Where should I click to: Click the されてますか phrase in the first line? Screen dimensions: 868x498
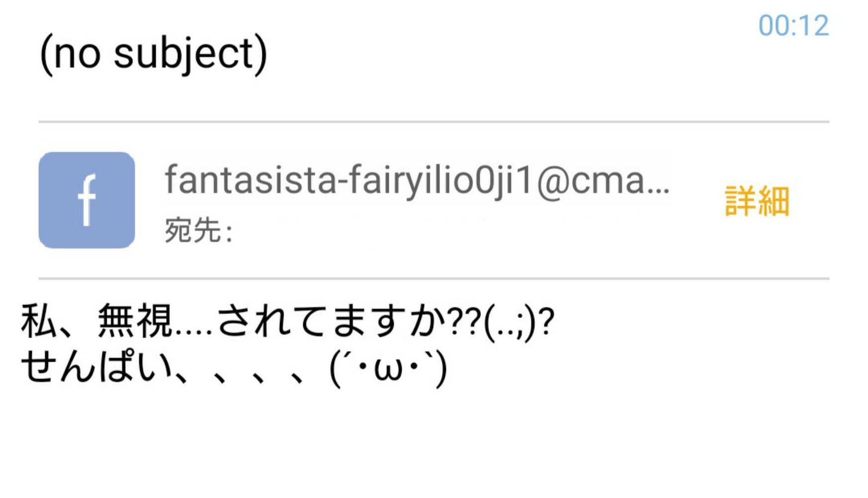(332, 321)
